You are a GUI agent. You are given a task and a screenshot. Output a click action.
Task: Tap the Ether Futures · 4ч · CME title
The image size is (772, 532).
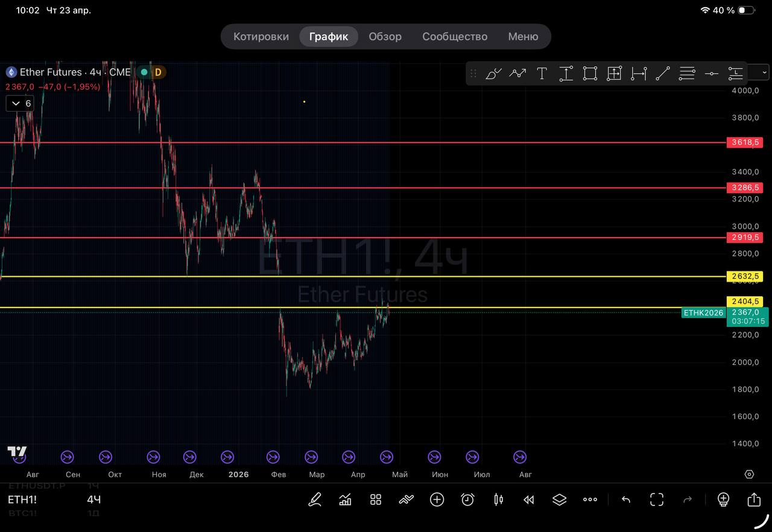point(75,72)
